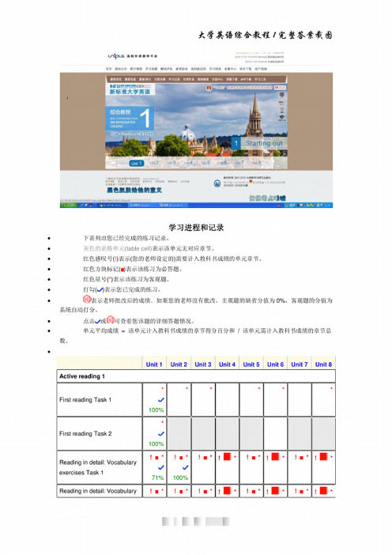
Task: Click the large red square in Unit 4, Vocabulary exercises Task 1 row
Action: 227,456
